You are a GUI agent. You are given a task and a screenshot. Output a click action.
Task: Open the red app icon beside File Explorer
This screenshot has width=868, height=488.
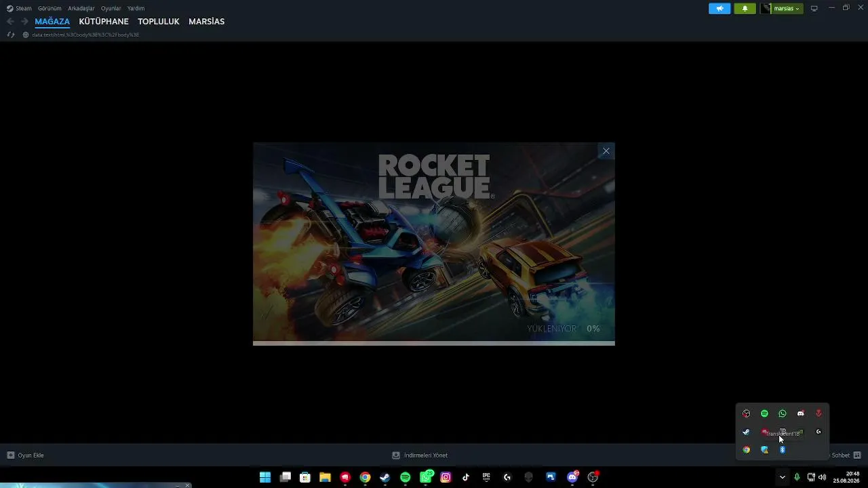coord(345,477)
